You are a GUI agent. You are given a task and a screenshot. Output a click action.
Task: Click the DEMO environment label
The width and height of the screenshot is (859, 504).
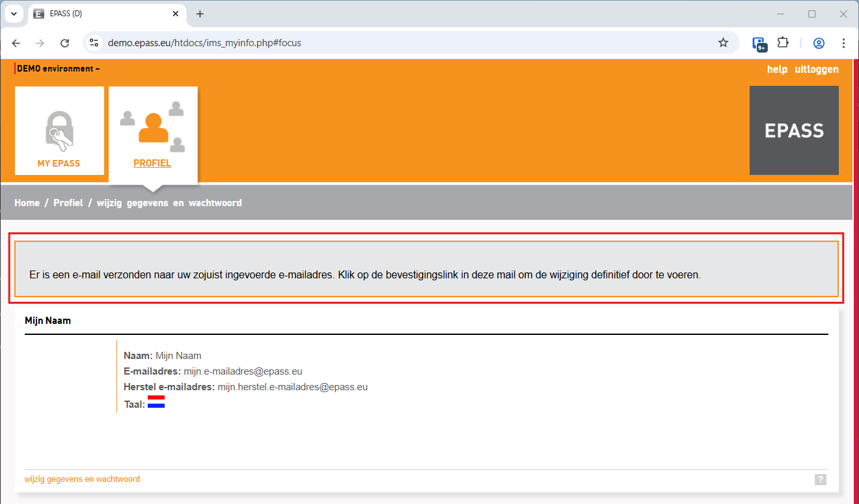pos(58,69)
